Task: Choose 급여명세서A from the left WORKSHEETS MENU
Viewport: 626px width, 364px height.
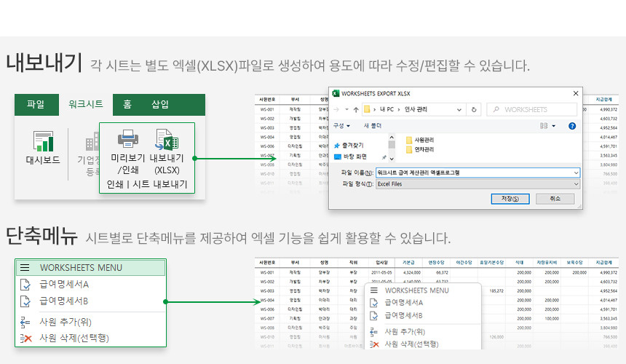Action: click(64, 284)
